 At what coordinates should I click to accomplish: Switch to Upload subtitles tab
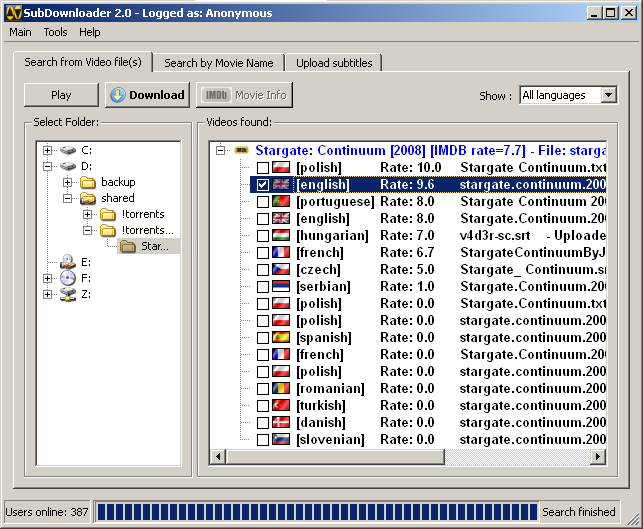(x=334, y=63)
